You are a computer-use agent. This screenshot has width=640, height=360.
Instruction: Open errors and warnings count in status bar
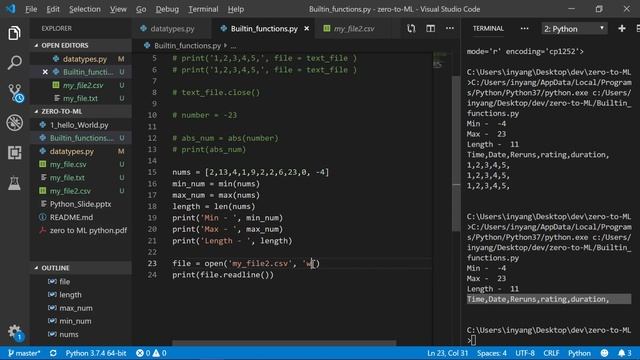click(151, 353)
